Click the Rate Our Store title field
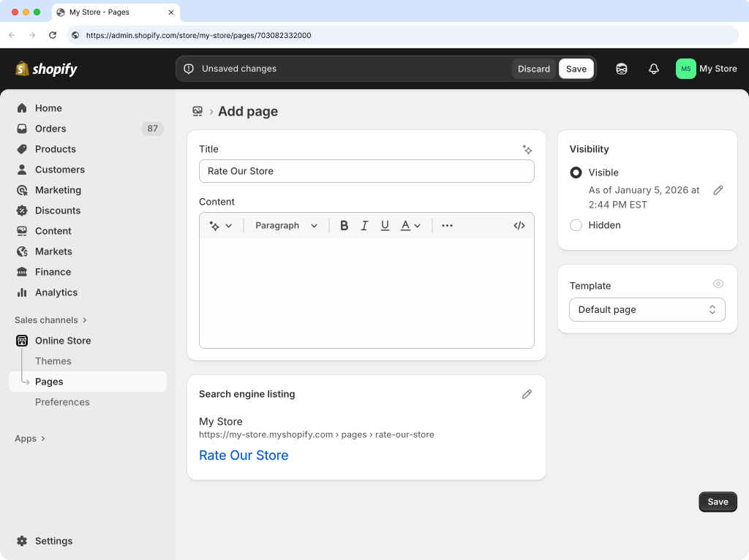 (x=366, y=171)
